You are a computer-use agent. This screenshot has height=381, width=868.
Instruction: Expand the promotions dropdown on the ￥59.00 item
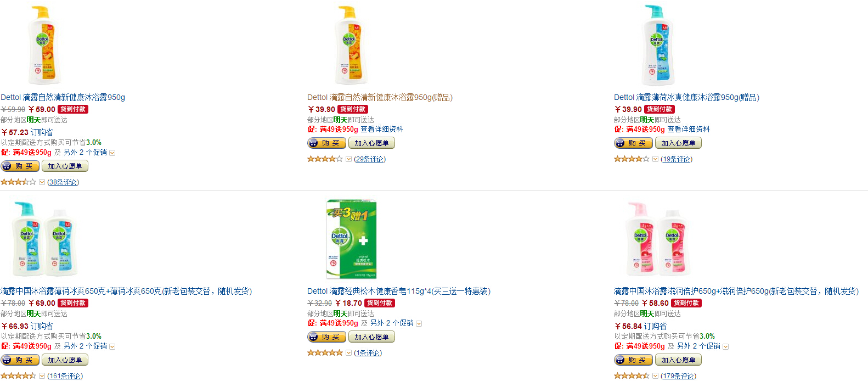point(112,153)
